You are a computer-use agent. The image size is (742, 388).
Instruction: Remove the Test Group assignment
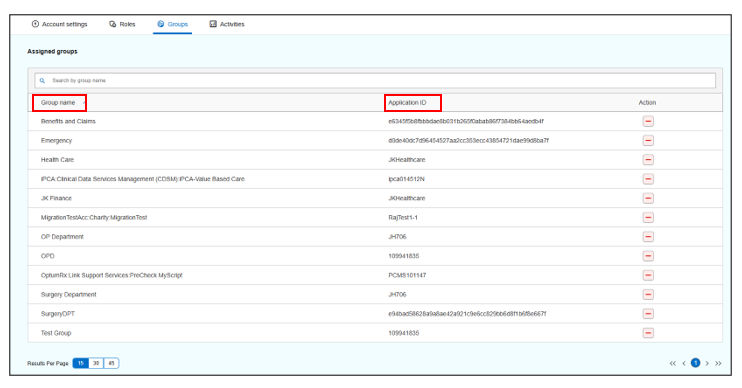pyautogui.click(x=648, y=333)
